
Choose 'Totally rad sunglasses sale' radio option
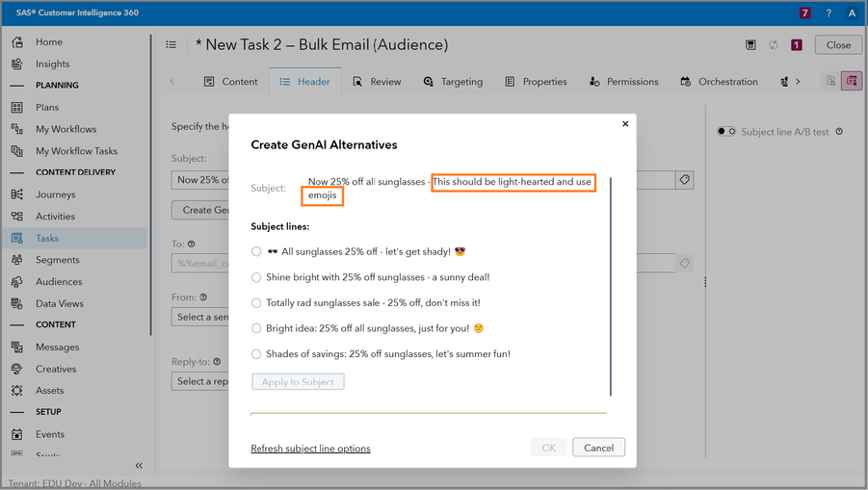tap(256, 302)
